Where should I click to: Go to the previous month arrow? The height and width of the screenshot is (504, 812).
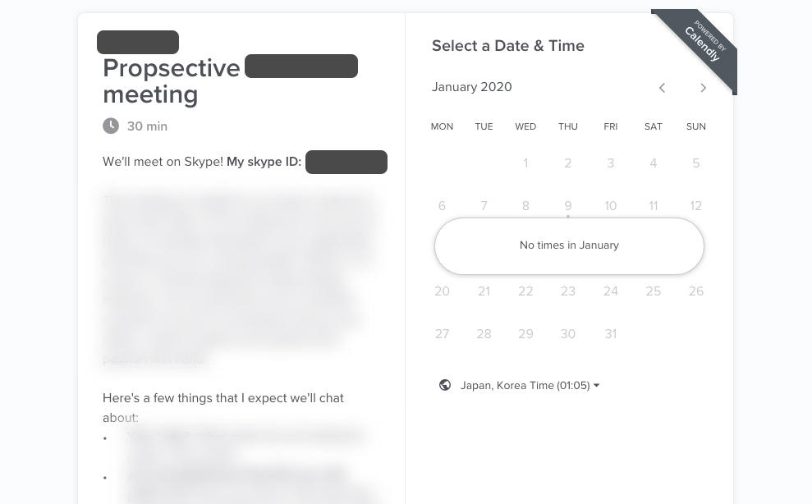pyautogui.click(x=662, y=88)
